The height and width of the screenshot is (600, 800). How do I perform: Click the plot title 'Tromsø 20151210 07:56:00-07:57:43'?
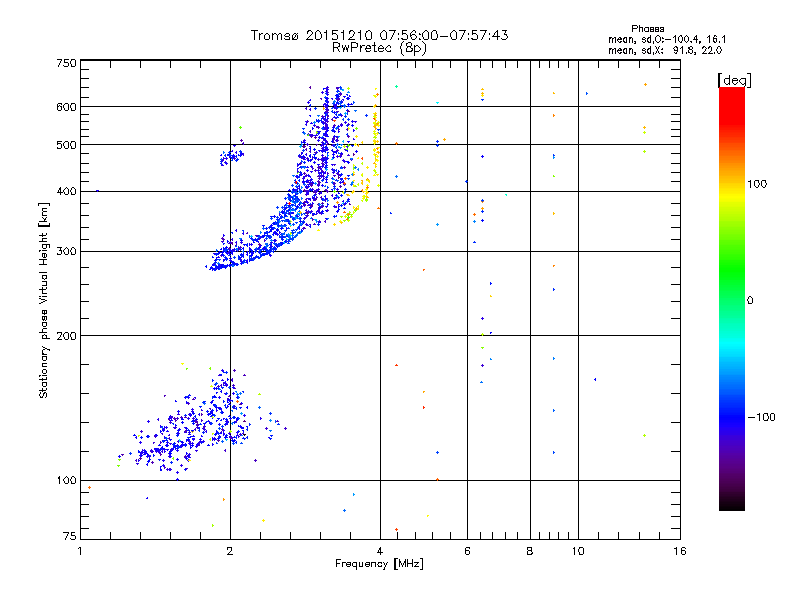(x=379, y=35)
